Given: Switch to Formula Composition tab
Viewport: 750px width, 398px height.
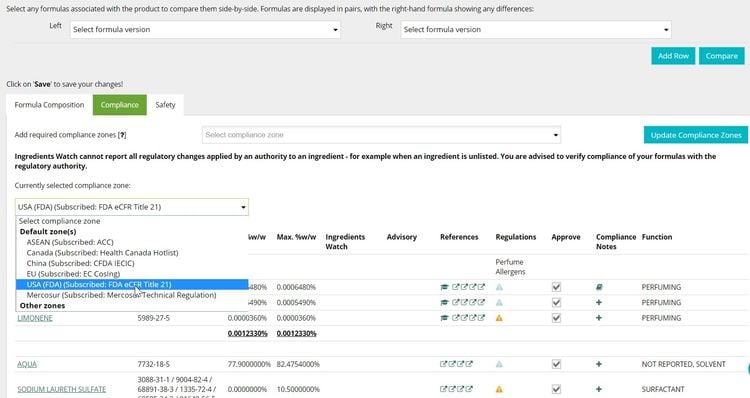Looking at the screenshot, I should [49, 105].
